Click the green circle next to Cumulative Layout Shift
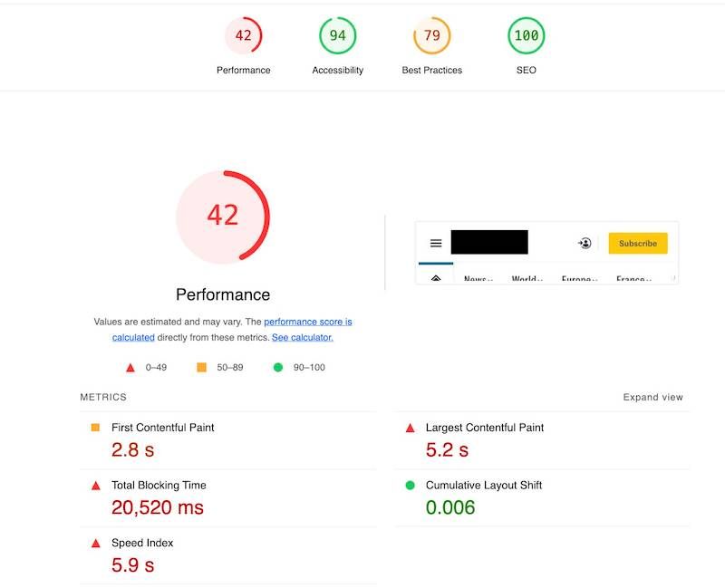The image size is (725, 588). [412, 486]
